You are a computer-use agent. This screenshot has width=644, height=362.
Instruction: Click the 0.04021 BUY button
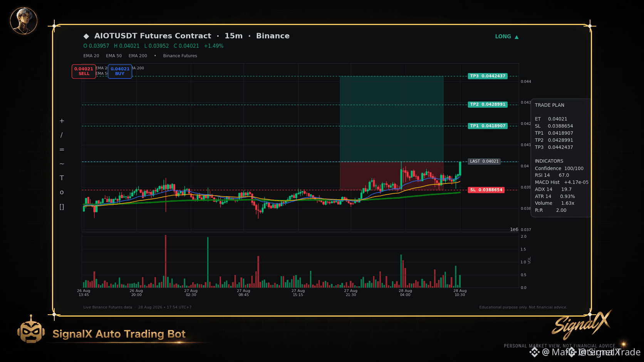click(x=120, y=71)
